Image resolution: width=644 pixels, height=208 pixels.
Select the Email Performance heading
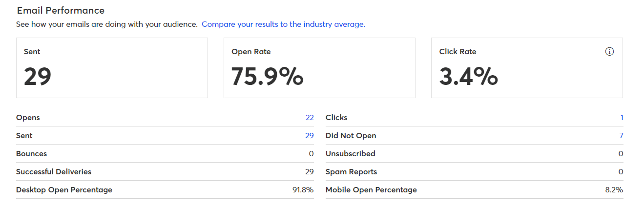point(61,10)
